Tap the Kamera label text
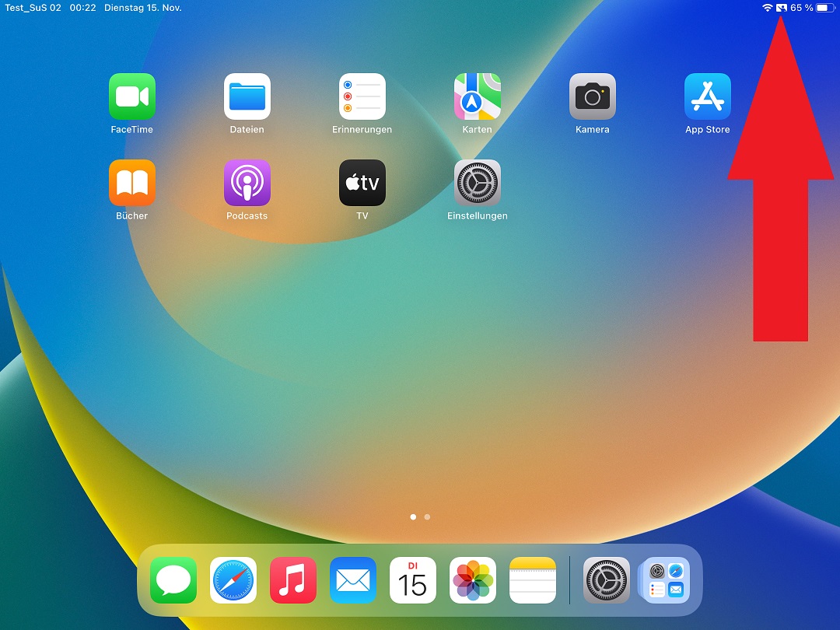 tap(593, 129)
